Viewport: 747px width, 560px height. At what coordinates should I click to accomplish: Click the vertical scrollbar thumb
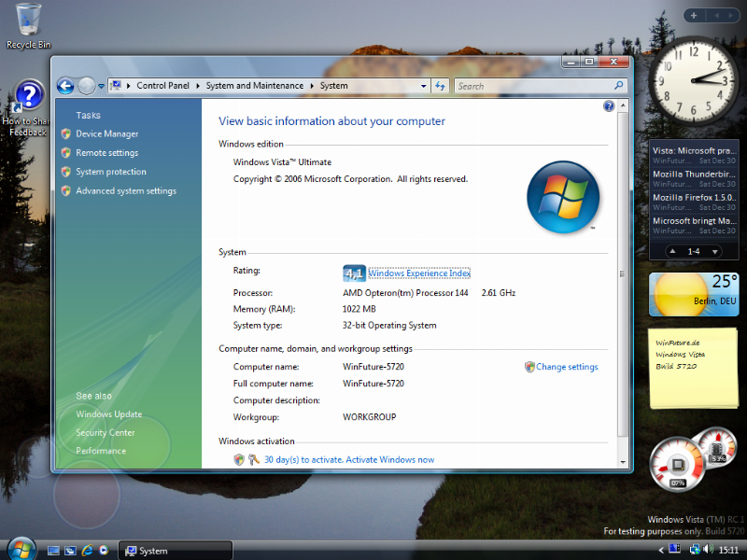[622, 274]
